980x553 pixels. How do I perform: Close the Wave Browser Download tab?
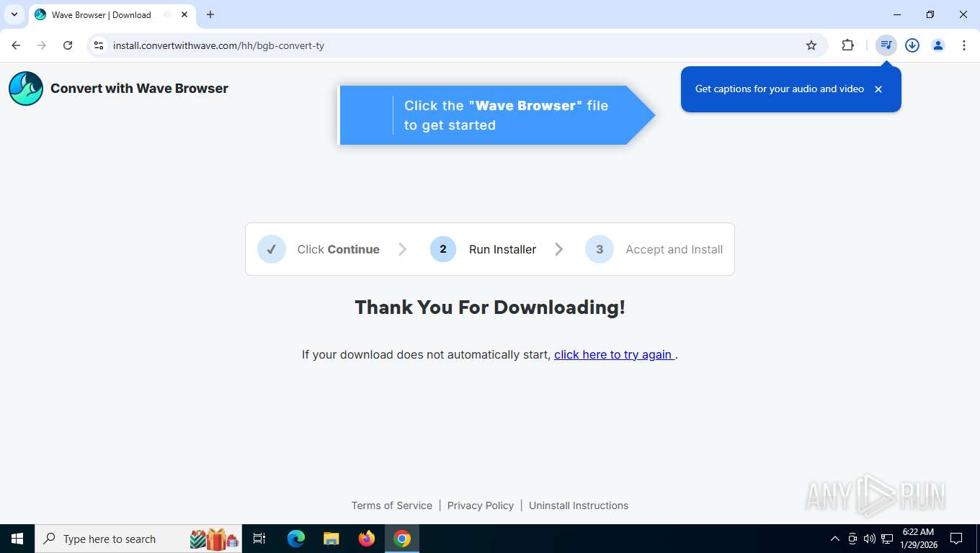[x=184, y=14]
